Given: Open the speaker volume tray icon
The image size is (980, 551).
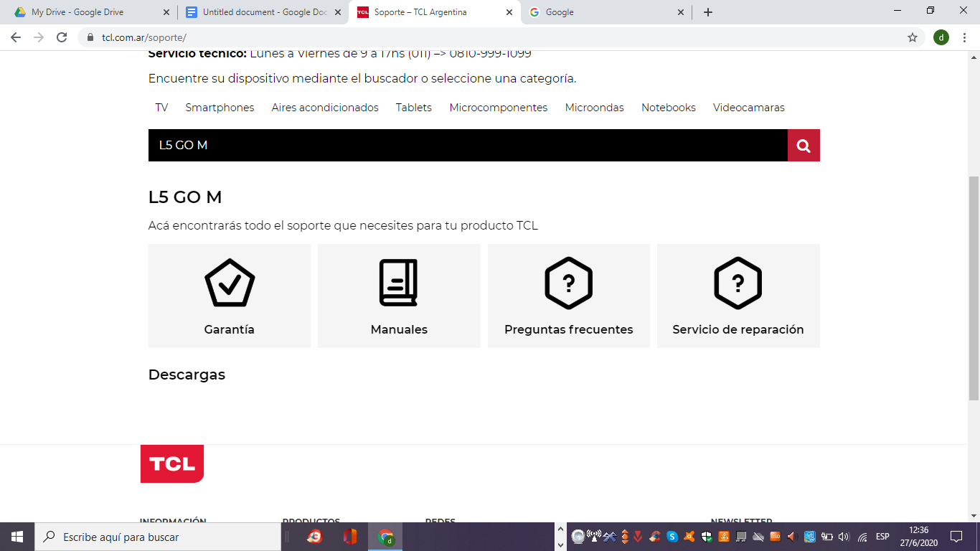Looking at the screenshot, I should click(x=844, y=537).
